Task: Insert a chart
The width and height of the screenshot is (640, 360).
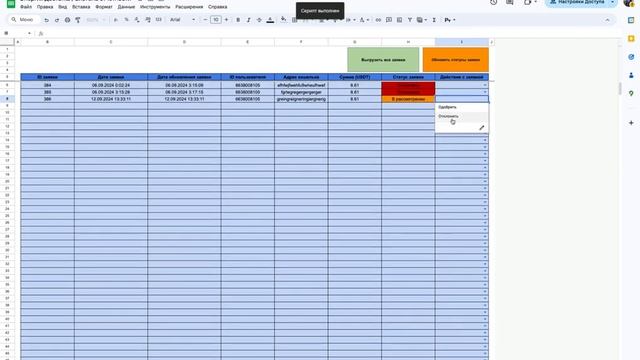Action: pos(400,20)
